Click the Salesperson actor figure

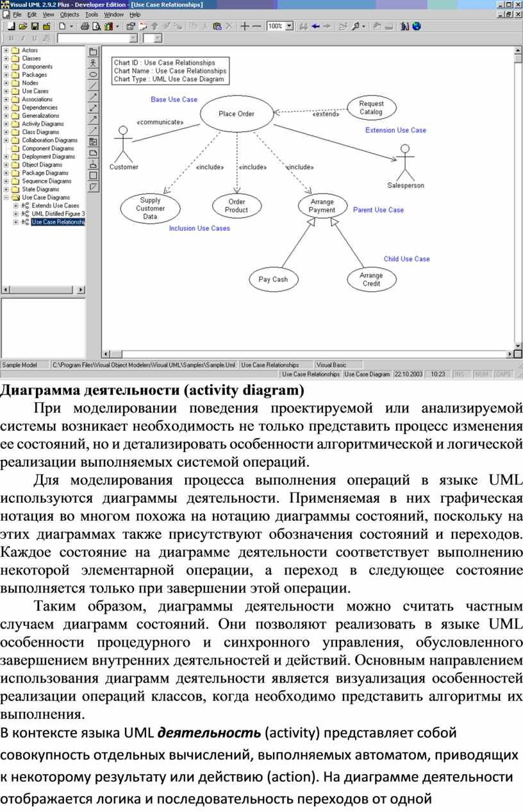tap(405, 167)
